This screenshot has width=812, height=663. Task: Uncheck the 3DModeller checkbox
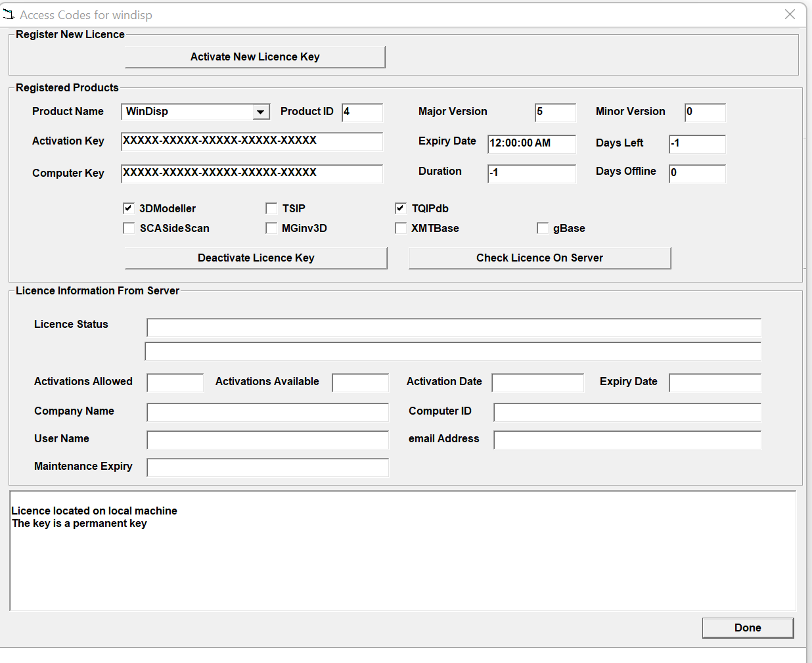129,208
